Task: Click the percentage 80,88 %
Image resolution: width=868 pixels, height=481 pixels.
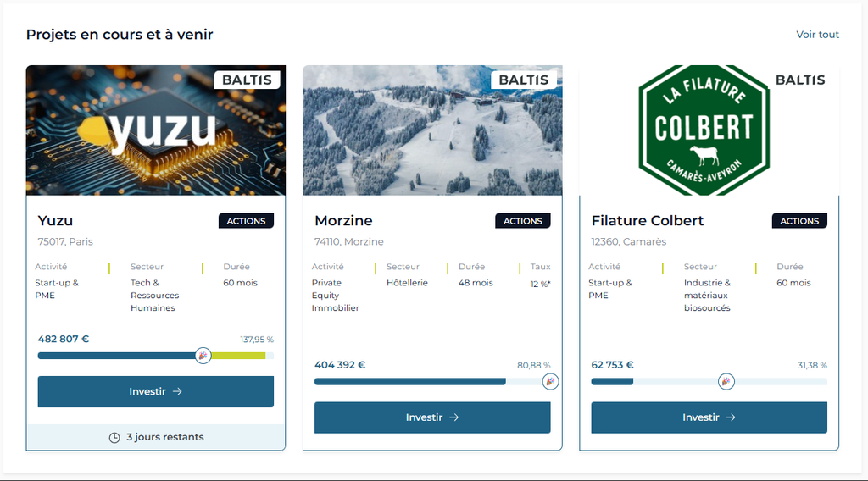Action: coord(534,366)
